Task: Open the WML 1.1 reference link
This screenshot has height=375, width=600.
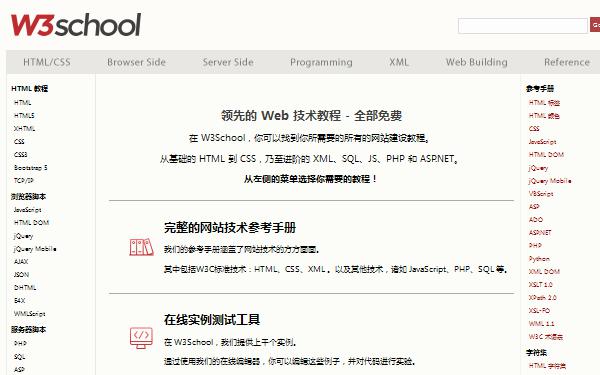Action: [x=541, y=324]
